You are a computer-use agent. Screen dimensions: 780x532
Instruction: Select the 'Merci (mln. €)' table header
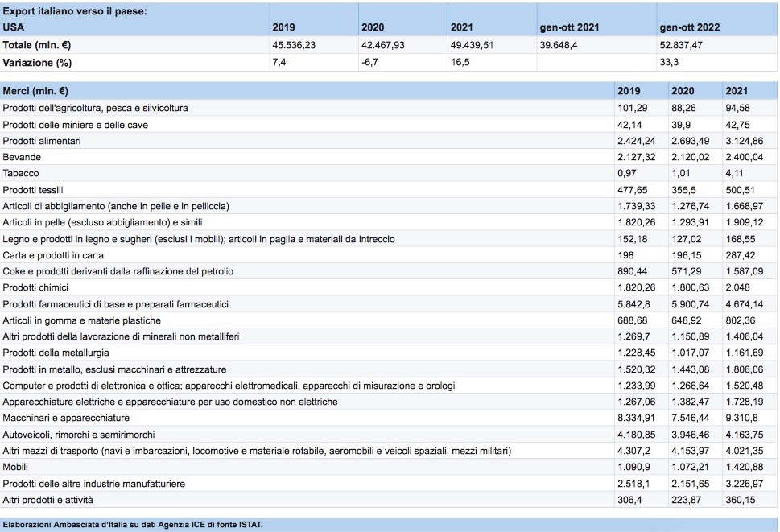pos(35,91)
